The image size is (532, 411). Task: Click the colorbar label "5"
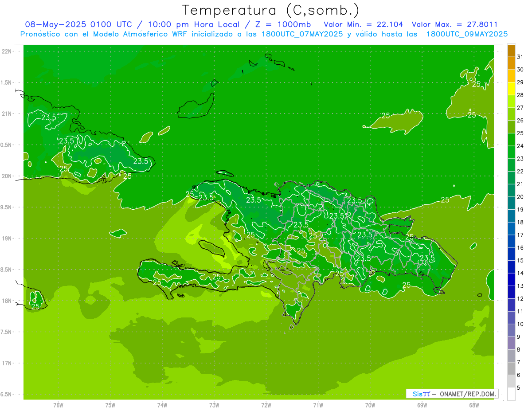(519, 388)
